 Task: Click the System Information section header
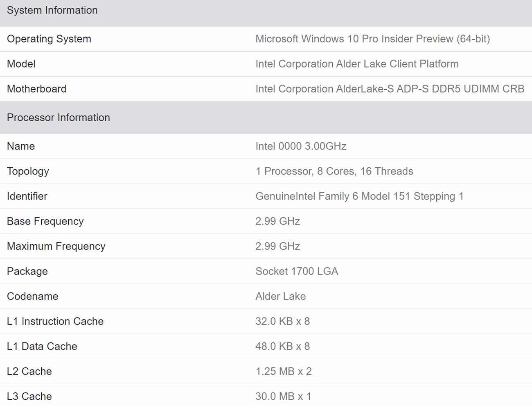(x=52, y=10)
